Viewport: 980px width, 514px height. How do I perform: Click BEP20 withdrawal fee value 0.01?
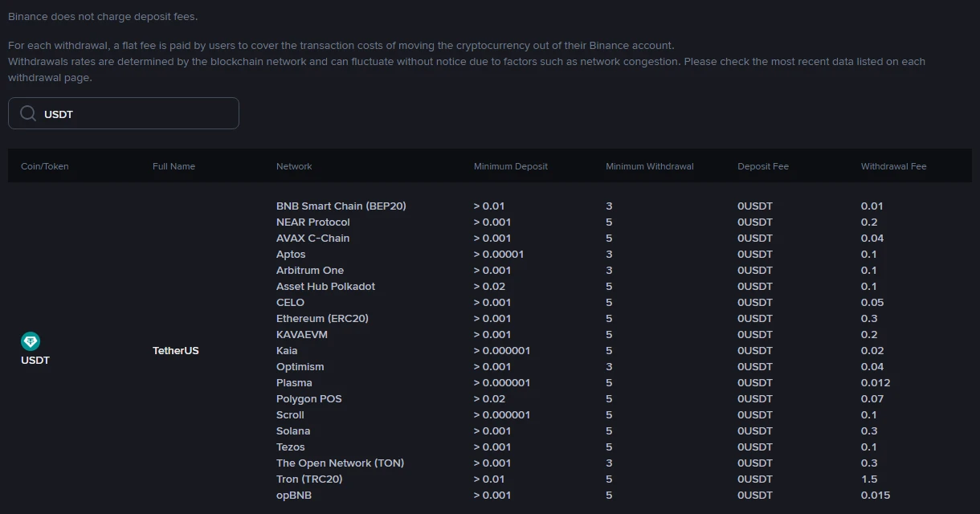(x=872, y=206)
